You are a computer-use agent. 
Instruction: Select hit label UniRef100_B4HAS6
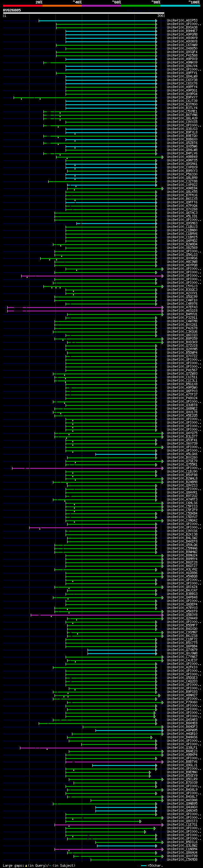[x=182, y=737]
